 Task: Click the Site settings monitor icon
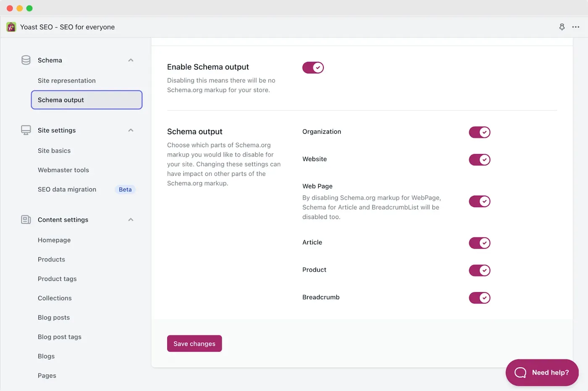26,130
